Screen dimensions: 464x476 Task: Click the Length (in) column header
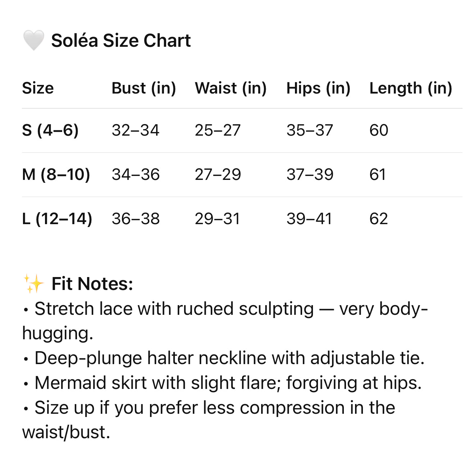(410, 88)
